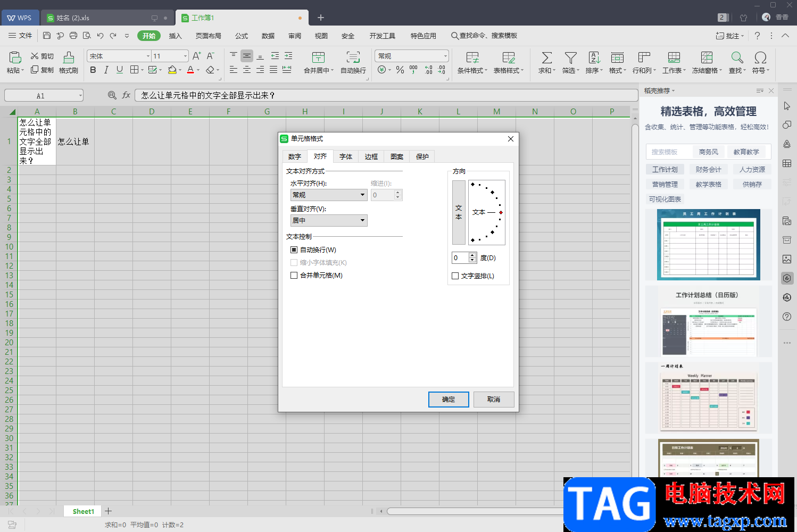Select the 工作计划 template category

[x=665, y=169]
